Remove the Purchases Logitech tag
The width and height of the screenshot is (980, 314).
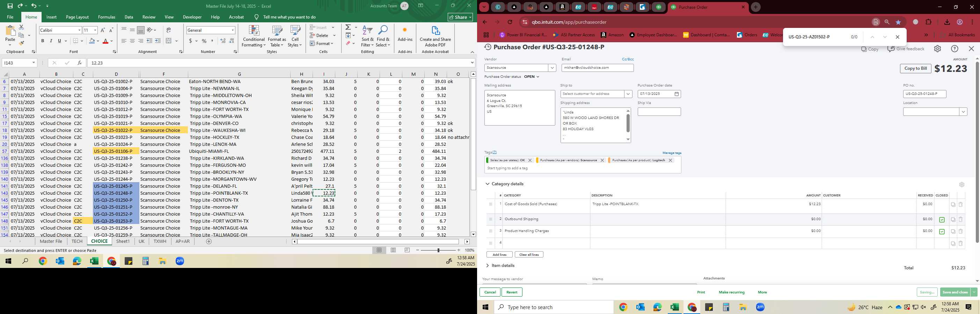(x=670, y=160)
